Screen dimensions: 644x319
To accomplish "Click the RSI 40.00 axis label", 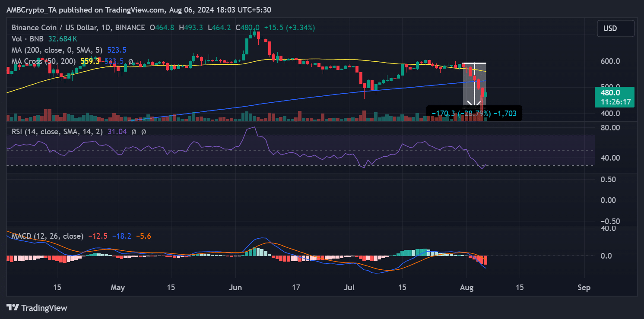I will click(610, 158).
